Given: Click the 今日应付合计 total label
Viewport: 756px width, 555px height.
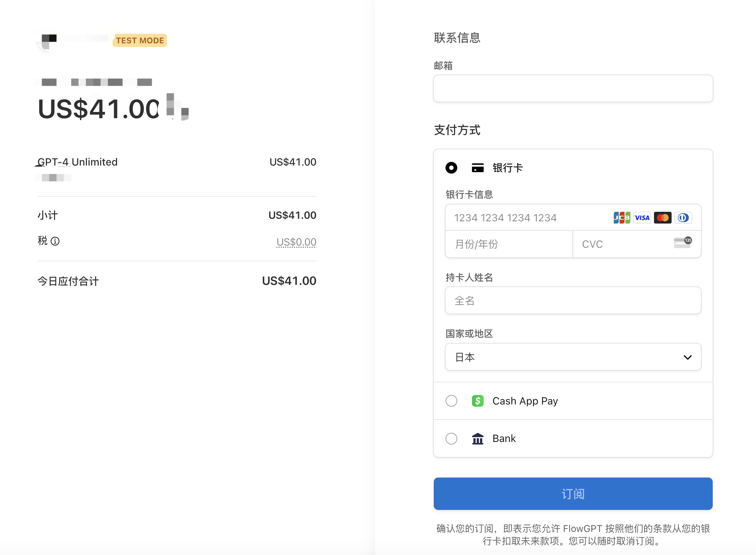Looking at the screenshot, I should [x=68, y=281].
